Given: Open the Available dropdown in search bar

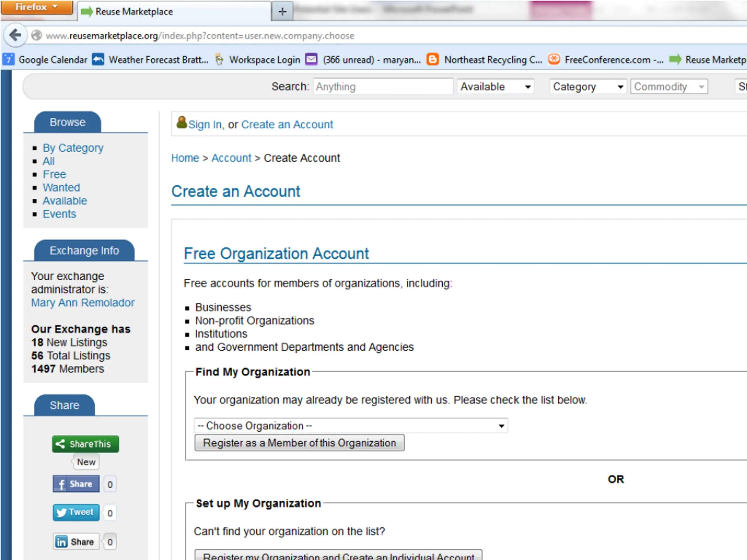Looking at the screenshot, I should (x=496, y=87).
